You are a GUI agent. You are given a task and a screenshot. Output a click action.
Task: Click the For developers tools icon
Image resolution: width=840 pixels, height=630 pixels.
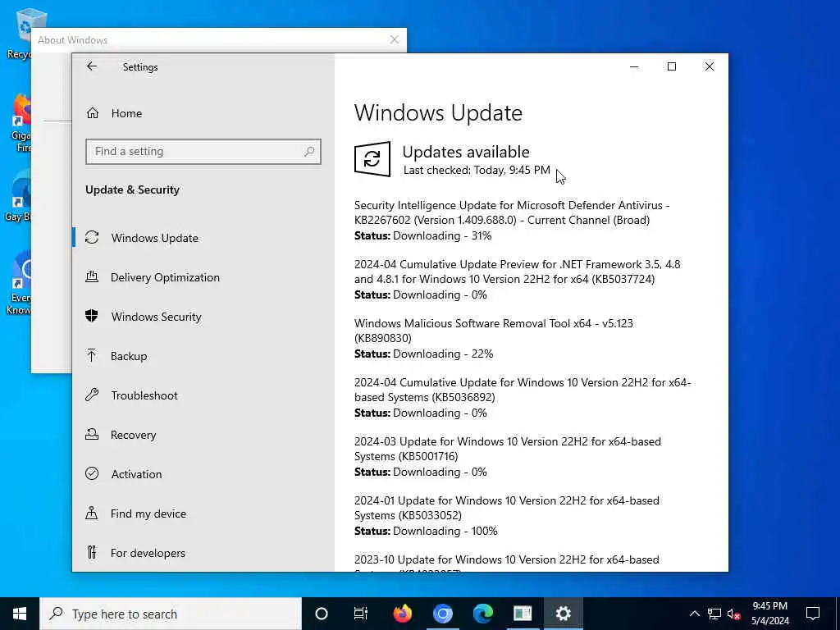[x=92, y=552]
